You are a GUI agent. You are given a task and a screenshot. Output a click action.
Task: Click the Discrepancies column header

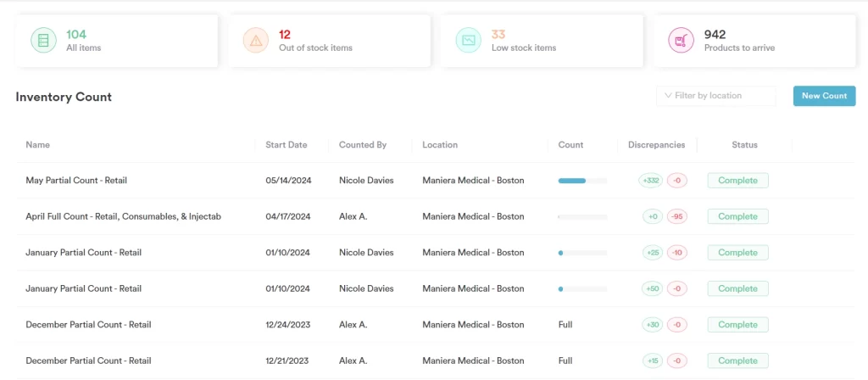click(656, 145)
